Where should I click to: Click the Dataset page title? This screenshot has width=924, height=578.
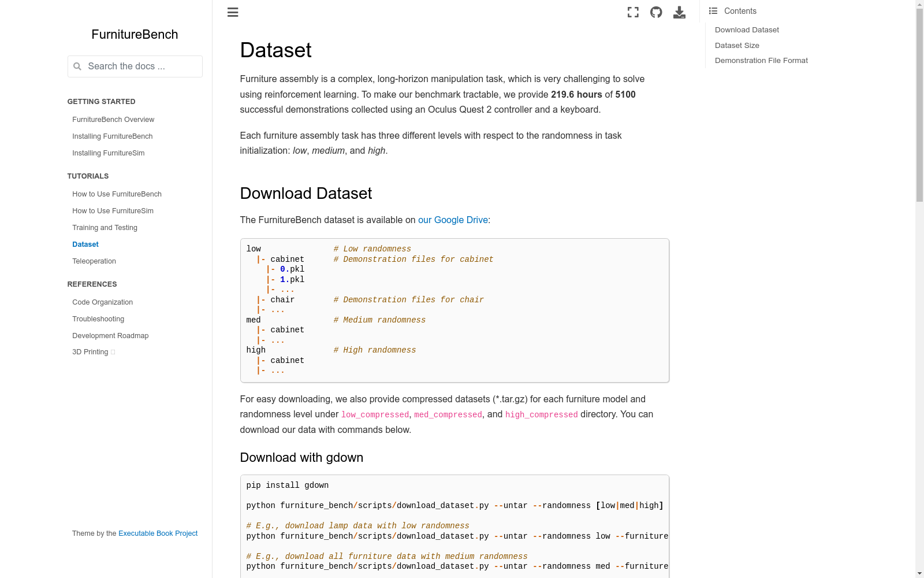[x=275, y=50]
